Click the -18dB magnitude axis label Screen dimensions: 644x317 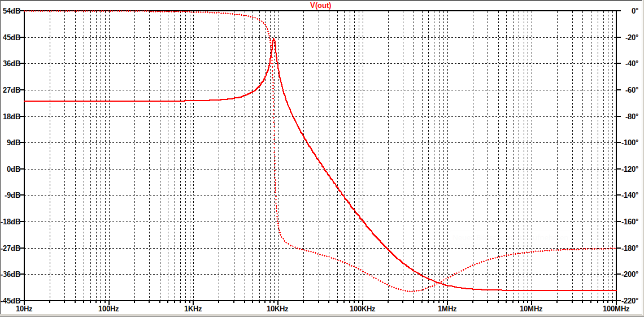[10, 222]
